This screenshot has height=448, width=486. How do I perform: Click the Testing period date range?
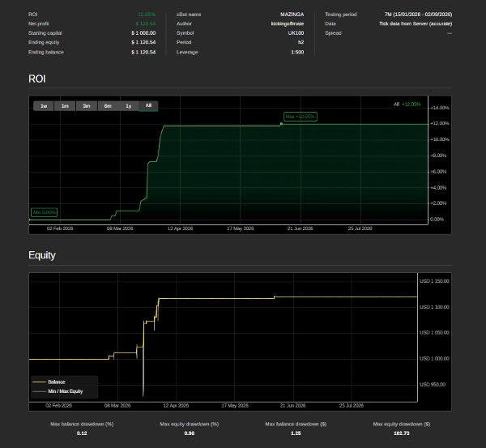coord(418,15)
